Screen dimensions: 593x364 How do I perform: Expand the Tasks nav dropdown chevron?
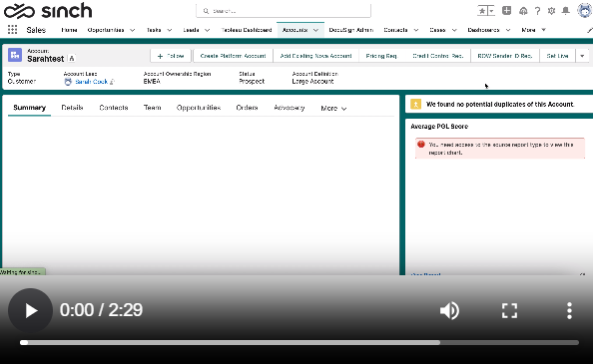(170, 30)
